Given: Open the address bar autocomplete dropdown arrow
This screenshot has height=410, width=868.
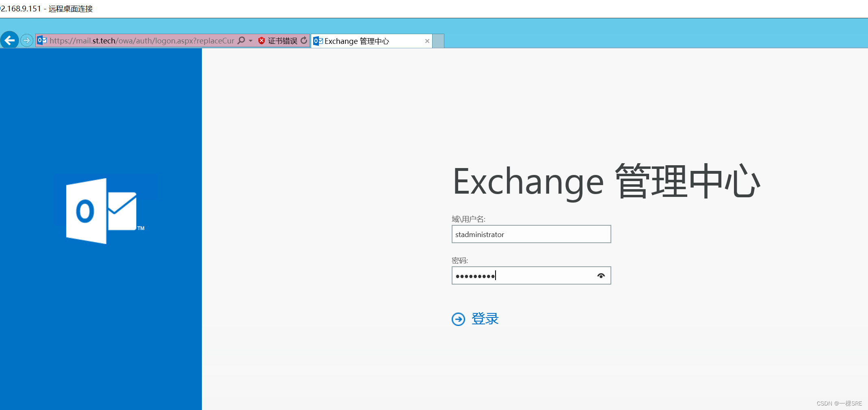Looking at the screenshot, I should click(251, 41).
